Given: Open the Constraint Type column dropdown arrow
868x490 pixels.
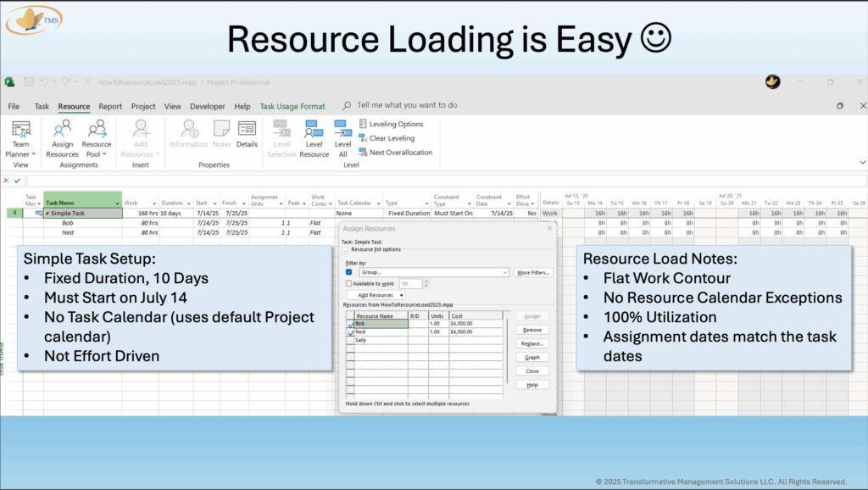Looking at the screenshot, I should point(469,203).
